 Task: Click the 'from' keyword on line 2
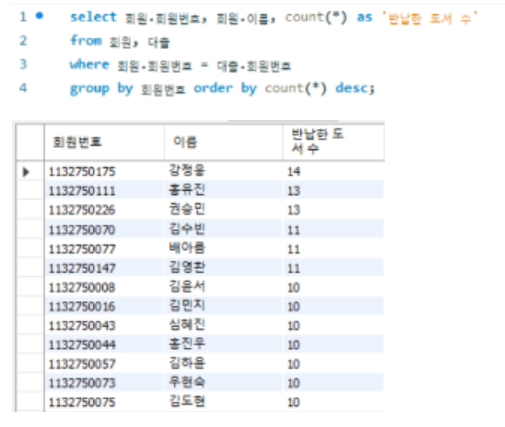(x=86, y=40)
